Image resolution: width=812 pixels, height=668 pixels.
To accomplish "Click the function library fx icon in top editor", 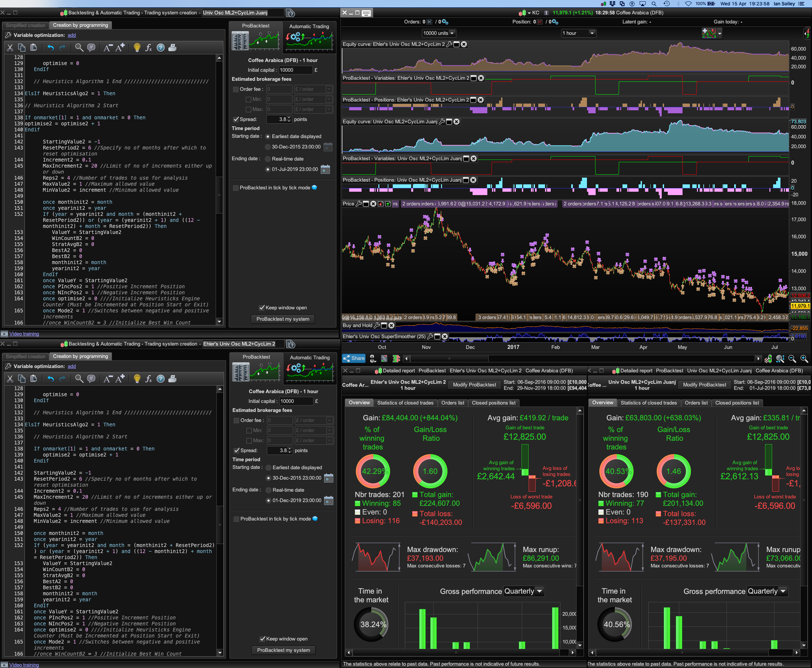I will point(148,48).
